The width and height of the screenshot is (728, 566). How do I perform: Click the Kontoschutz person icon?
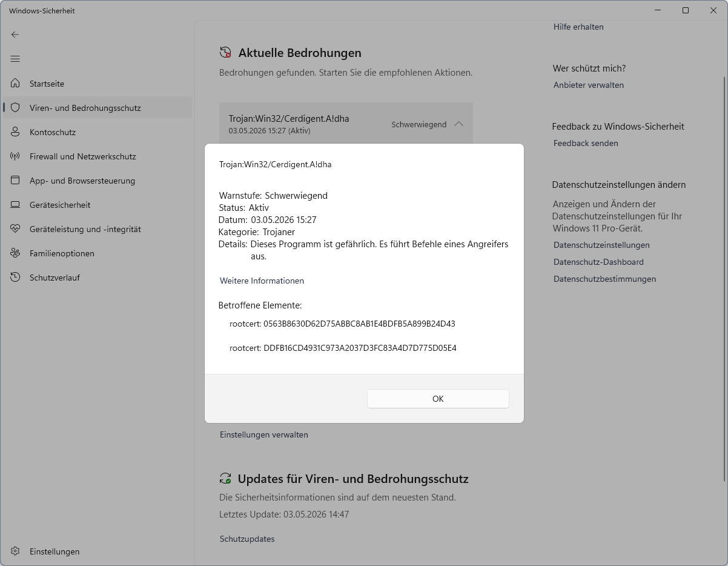tap(15, 132)
